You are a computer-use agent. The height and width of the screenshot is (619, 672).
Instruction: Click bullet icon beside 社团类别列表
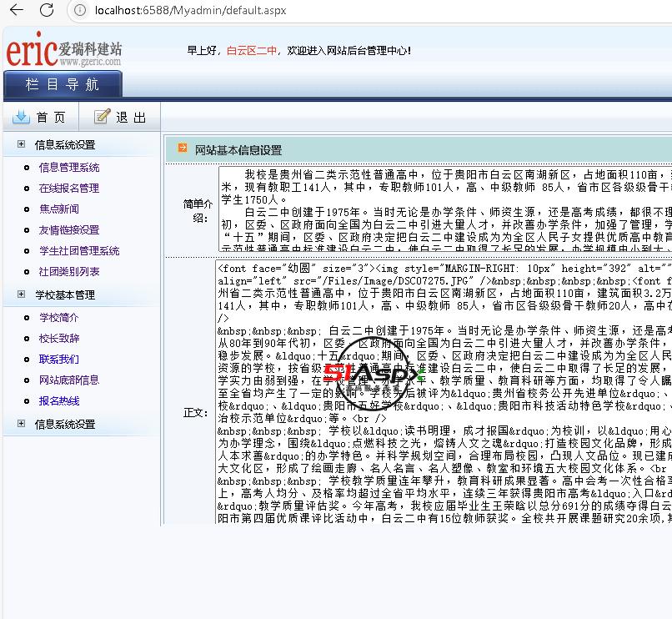[27, 272]
